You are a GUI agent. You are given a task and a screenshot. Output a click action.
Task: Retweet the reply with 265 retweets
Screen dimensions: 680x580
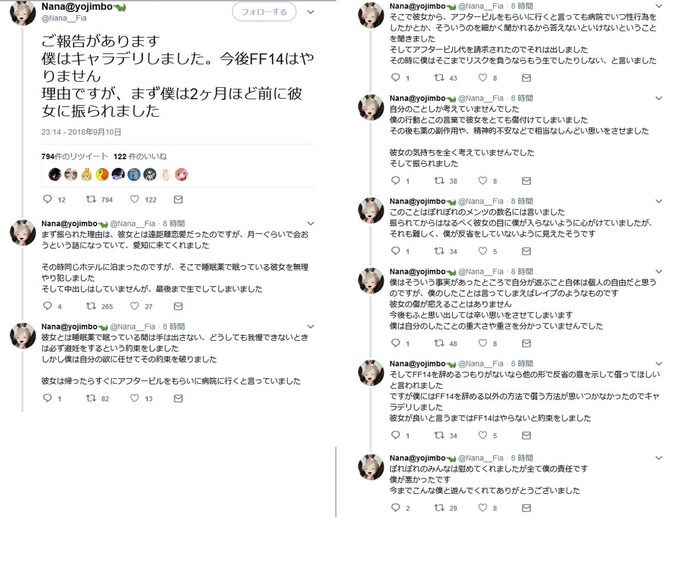coord(91,306)
